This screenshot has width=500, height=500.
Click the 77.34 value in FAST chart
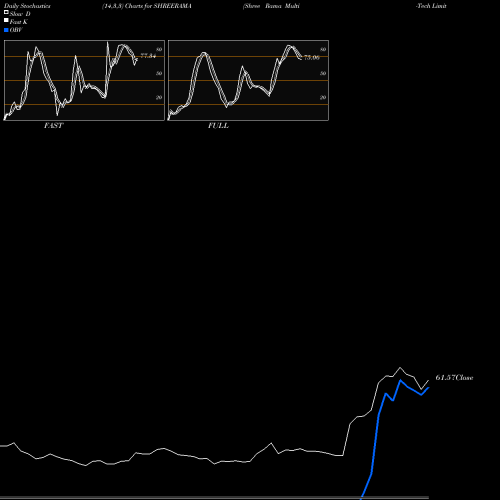pyautogui.click(x=148, y=56)
